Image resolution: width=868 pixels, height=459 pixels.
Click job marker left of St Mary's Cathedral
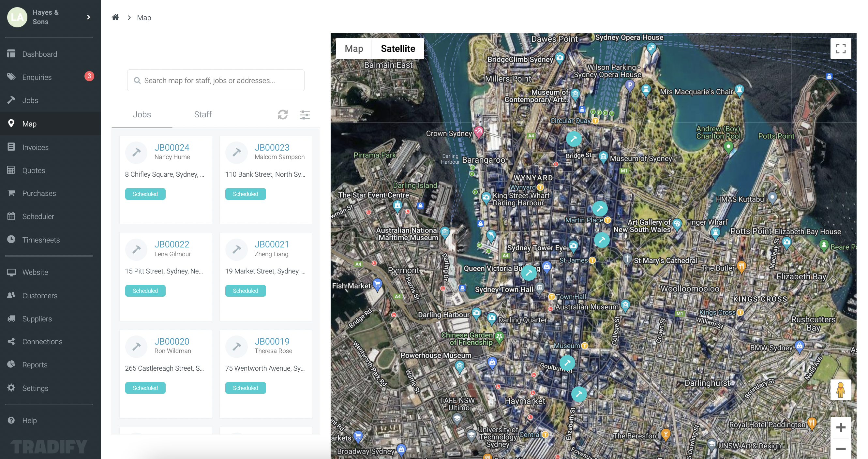pos(602,240)
